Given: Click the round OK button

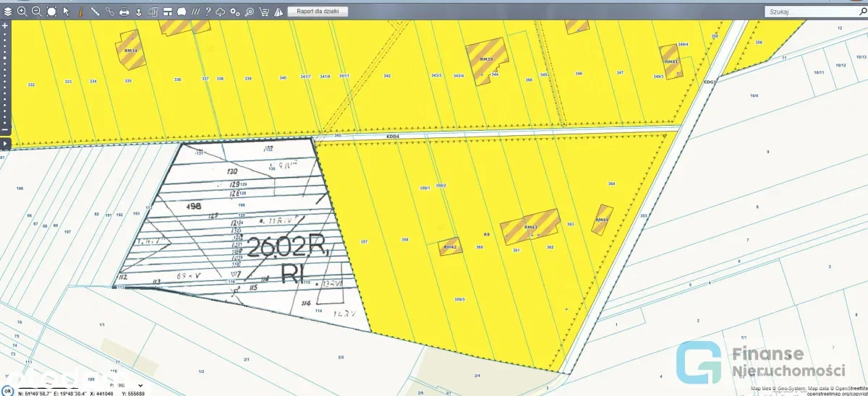Looking at the screenshot, I should [x=7, y=390].
